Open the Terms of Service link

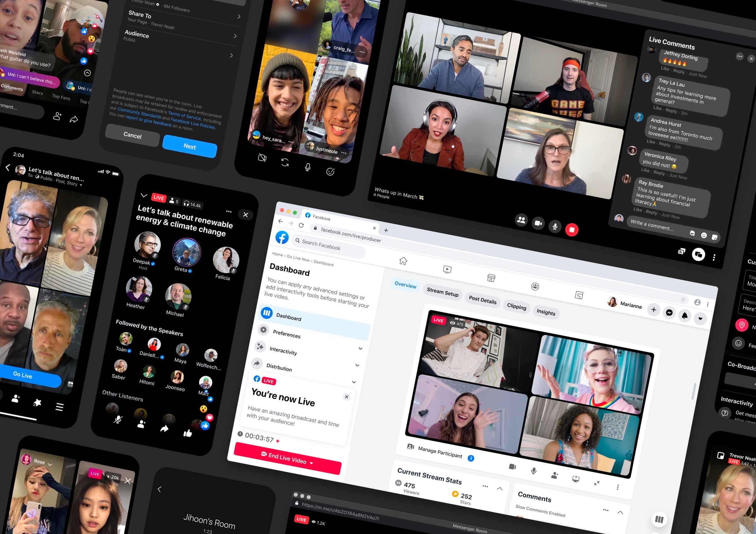[184, 115]
